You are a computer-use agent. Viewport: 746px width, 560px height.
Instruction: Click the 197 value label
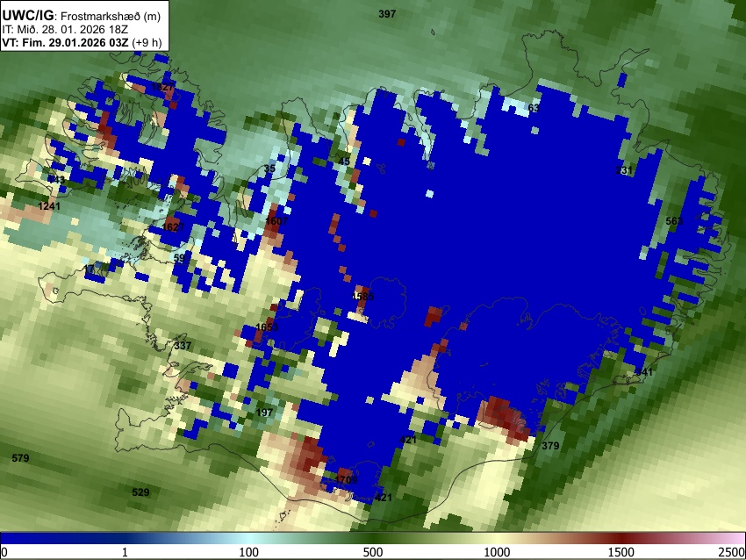264,412
